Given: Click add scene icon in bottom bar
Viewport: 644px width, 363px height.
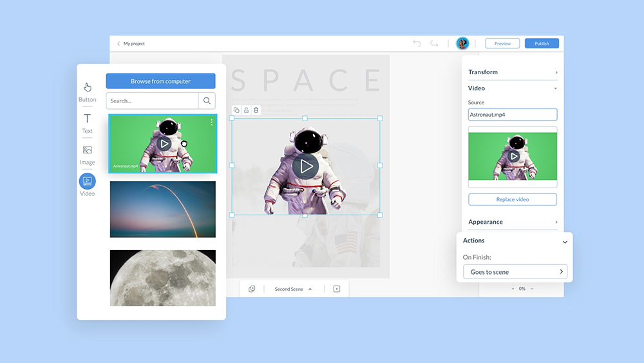Looking at the screenshot, I should tap(337, 289).
